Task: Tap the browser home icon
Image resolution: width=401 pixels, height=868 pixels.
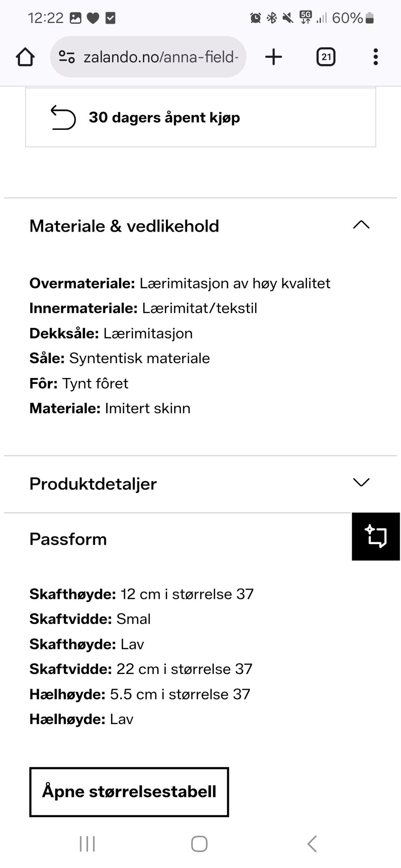Action: click(25, 57)
